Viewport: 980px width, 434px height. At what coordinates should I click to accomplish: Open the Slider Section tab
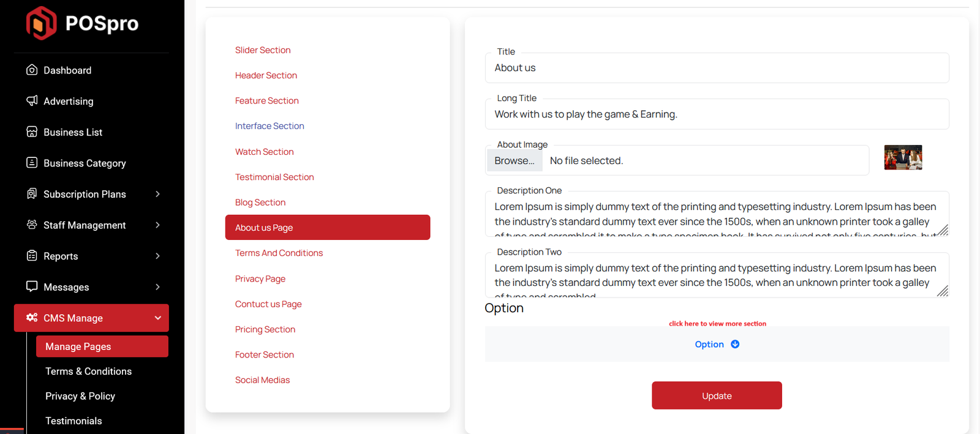pyautogui.click(x=263, y=50)
